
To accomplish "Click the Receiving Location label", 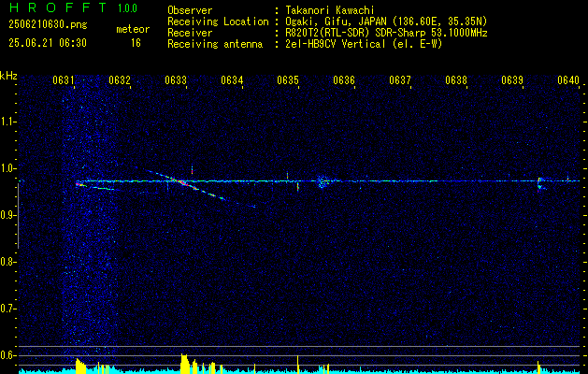I will click(218, 22).
